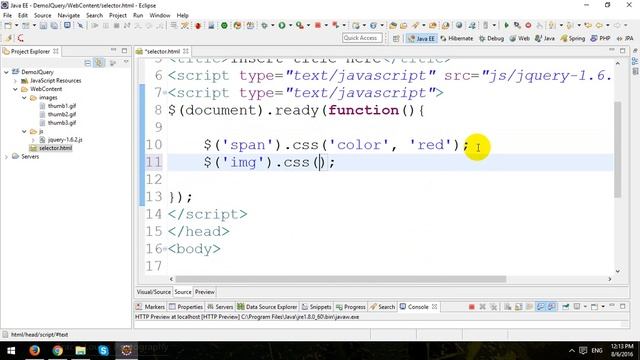Open the Source menu
The image size is (640, 360).
42,15
